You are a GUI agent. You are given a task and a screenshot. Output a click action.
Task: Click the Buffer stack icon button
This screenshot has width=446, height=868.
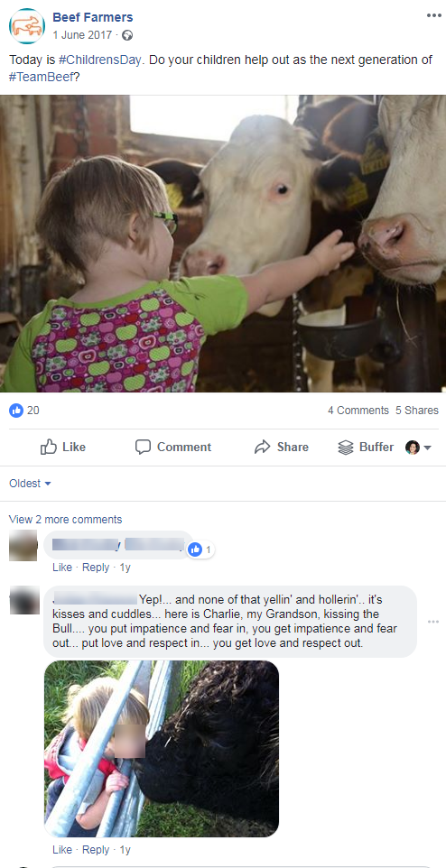(x=366, y=447)
